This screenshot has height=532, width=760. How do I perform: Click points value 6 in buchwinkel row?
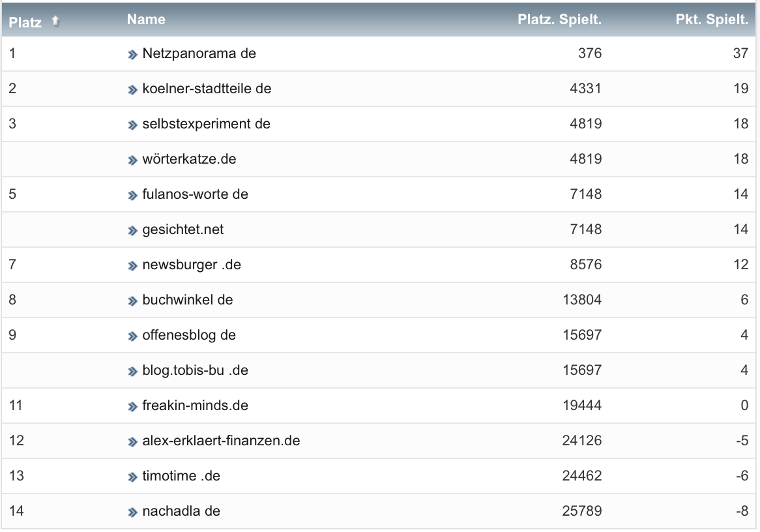(744, 300)
